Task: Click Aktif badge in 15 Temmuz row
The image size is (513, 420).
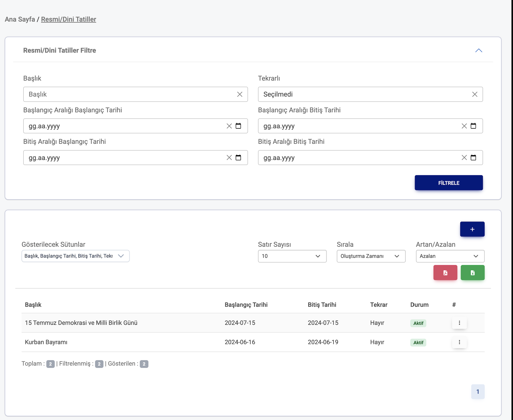Action: 418,323
